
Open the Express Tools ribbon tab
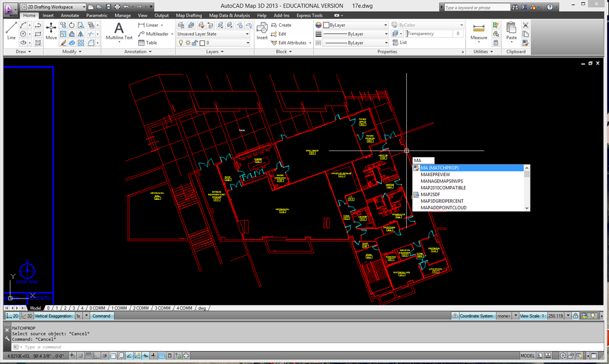[x=309, y=15]
